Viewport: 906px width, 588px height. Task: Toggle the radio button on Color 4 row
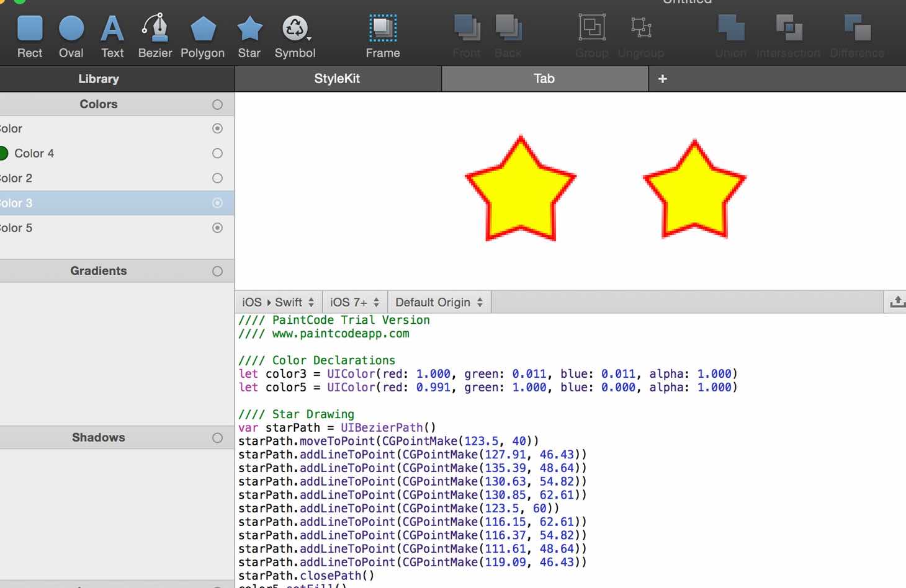pyautogui.click(x=217, y=153)
